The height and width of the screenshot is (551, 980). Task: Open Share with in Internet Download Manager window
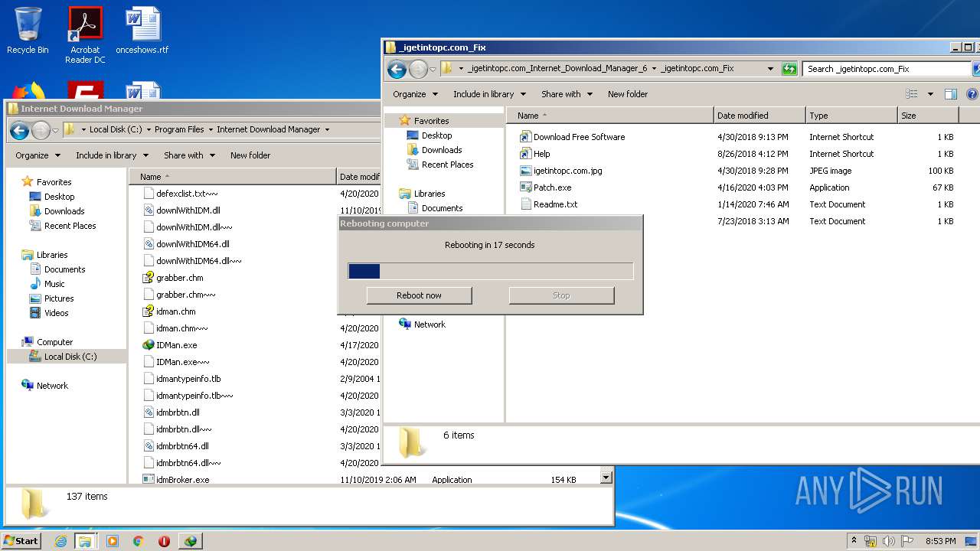pos(189,155)
